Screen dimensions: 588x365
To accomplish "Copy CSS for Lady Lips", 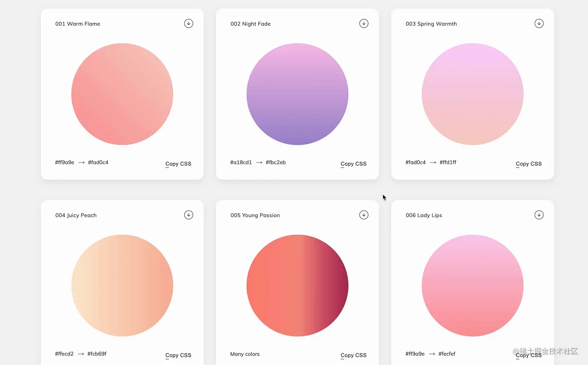I will click(529, 355).
